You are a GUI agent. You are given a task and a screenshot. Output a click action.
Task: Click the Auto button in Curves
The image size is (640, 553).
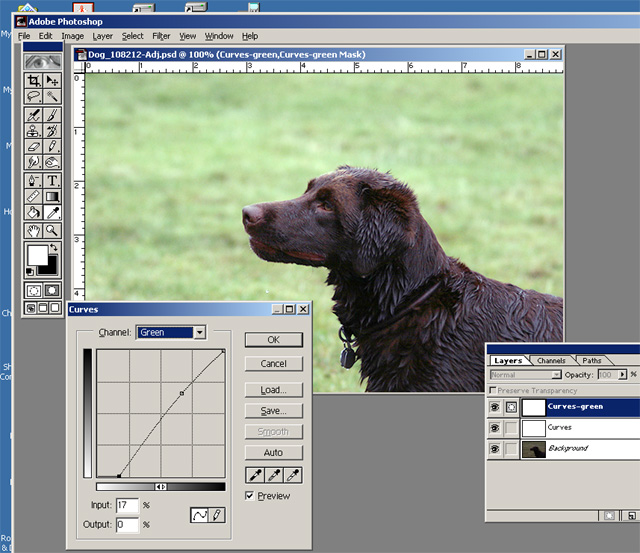coord(274,453)
